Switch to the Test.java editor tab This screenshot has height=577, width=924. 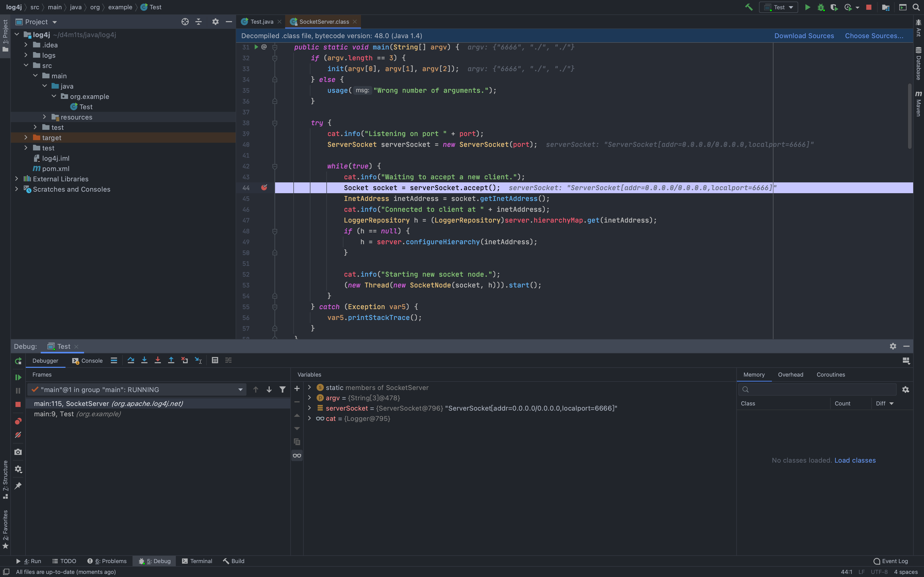261,22
